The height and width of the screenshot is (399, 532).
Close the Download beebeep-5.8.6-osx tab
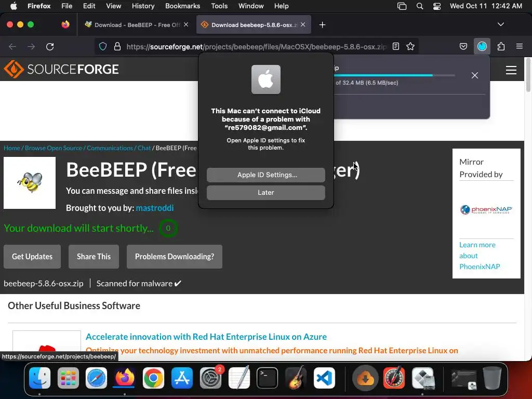[303, 24]
